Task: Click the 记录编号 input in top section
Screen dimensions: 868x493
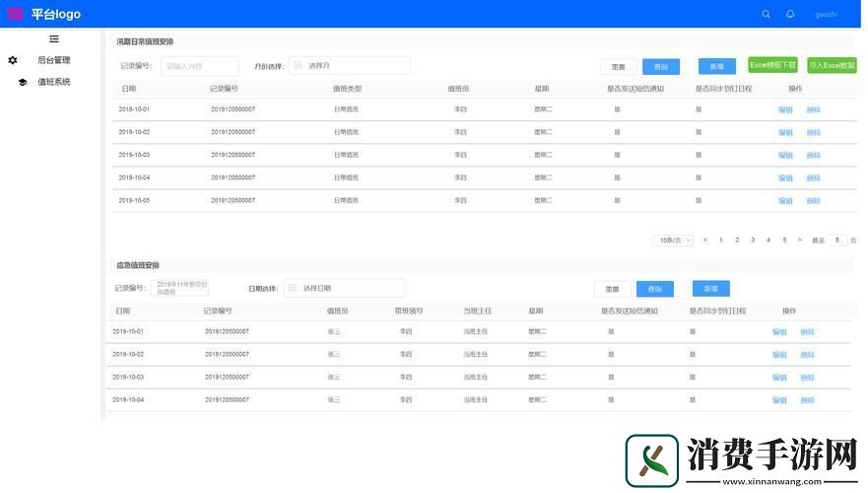Action: click(199, 66)
